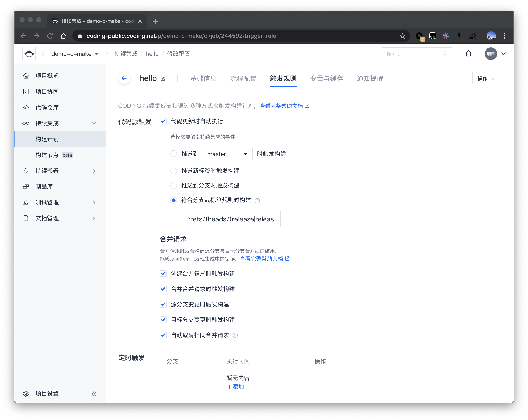Image resolution: width=528 pixels, height=420 pixels.
Task: Uncheck 代码更新时自动执行 checkbox
Action: click(163, 121)
